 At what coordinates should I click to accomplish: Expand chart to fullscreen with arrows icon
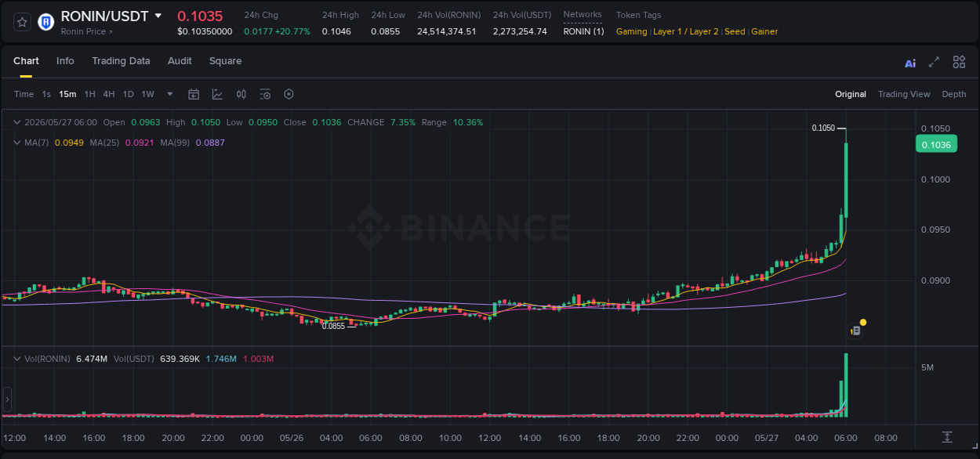934,62
